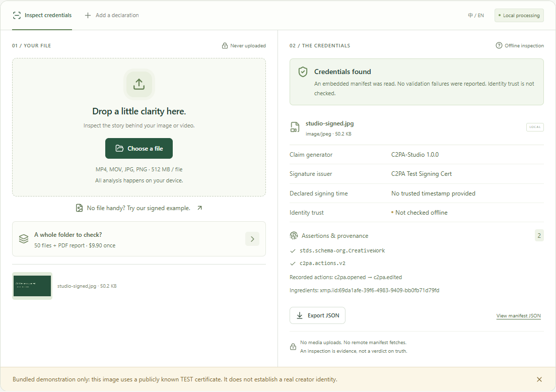Click the upload arrow icon
This screenshot has height=392, width=556.
tap(139, 84)
